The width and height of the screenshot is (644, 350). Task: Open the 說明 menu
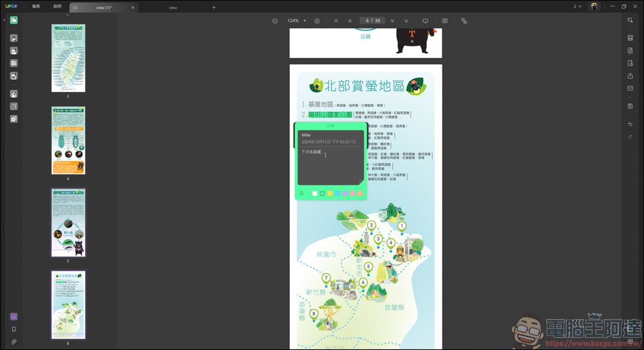pyautogui.click(x=57, y=6)
